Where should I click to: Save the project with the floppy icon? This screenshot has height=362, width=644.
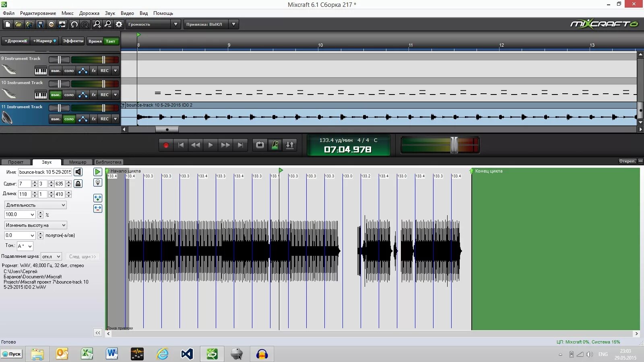point(40,25)
